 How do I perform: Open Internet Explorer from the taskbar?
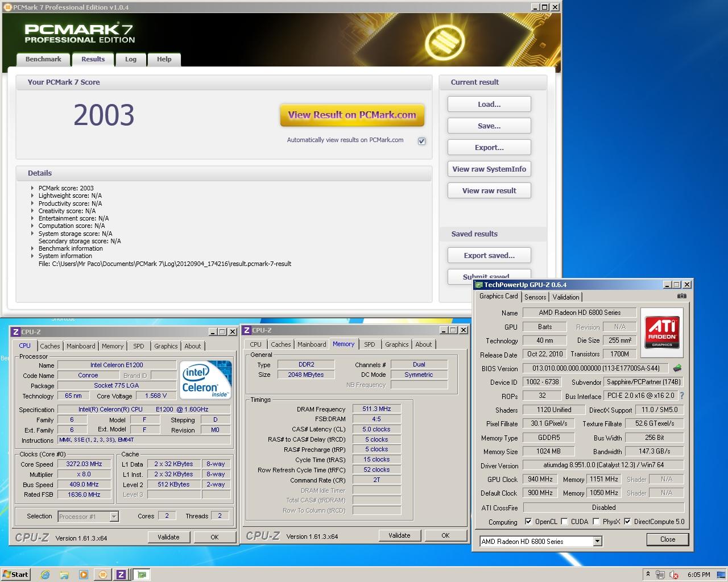coord(45,575)
